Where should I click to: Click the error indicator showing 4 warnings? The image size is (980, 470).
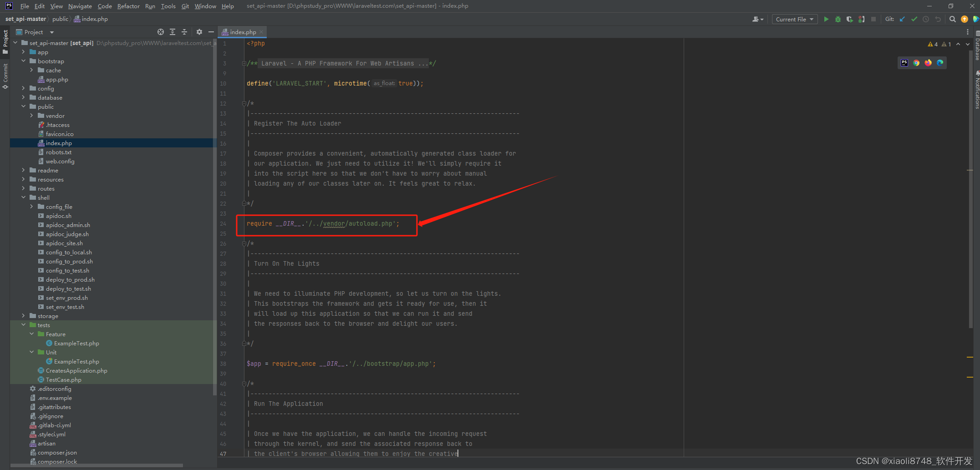(x=933, y=44)
